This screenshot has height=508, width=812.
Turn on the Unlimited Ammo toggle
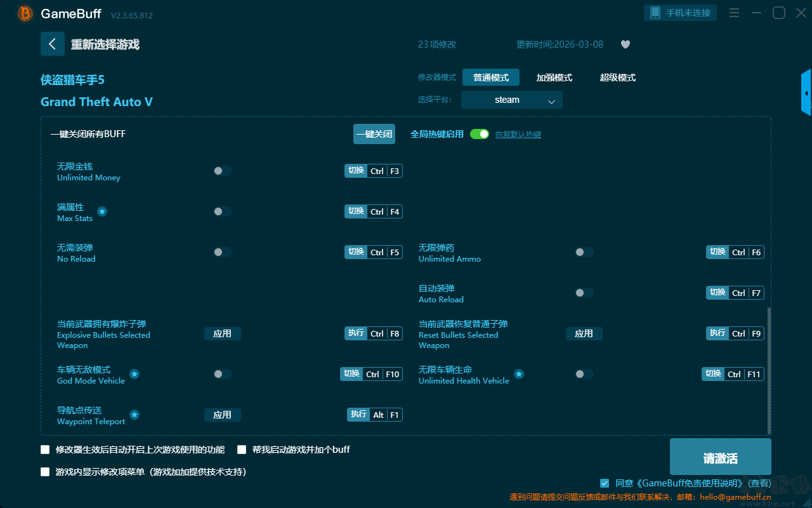584,252
